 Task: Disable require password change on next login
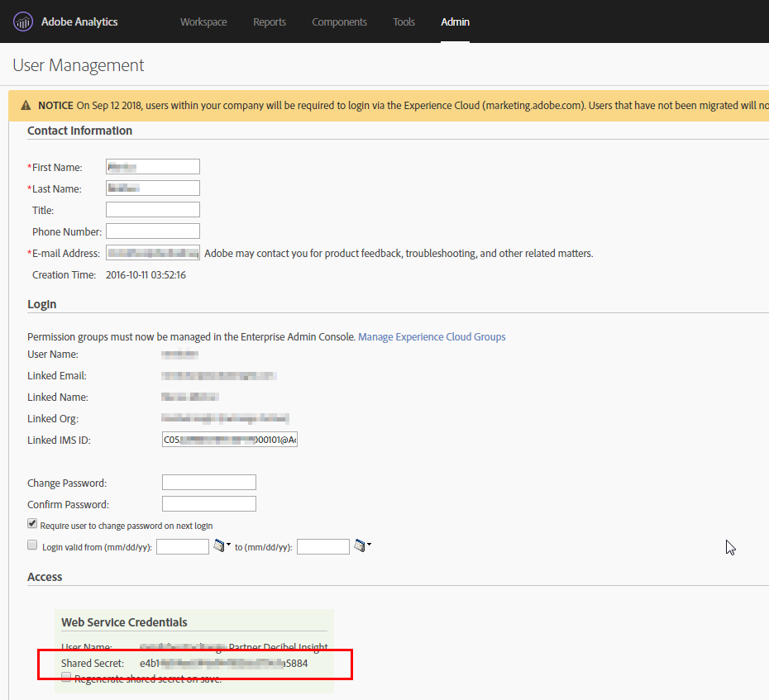(x=31, y=523)
